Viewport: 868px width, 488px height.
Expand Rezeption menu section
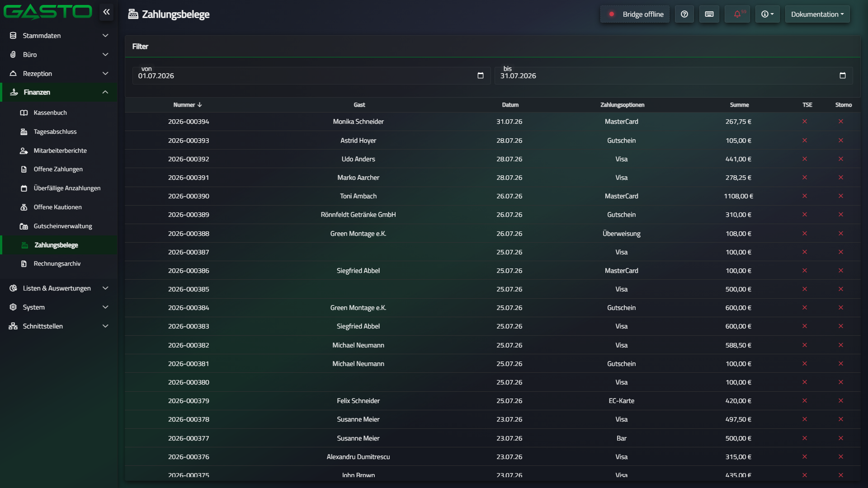coord(59,74)
